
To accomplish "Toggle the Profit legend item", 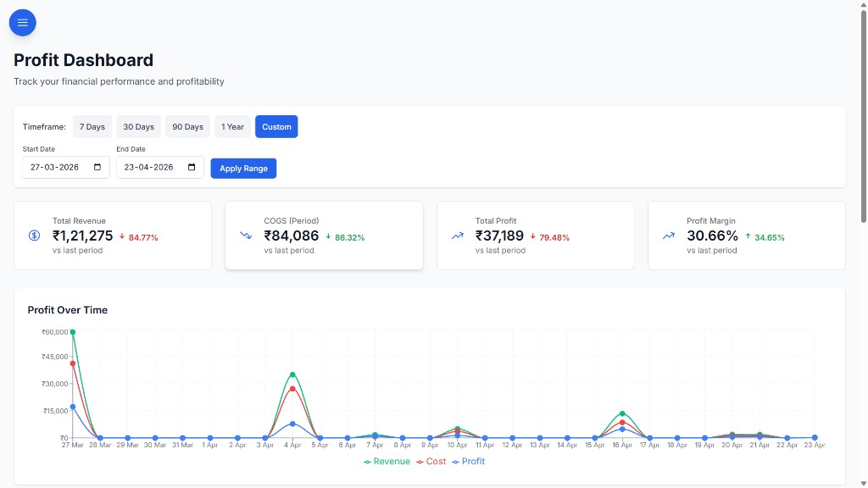I will click(468, 462).
